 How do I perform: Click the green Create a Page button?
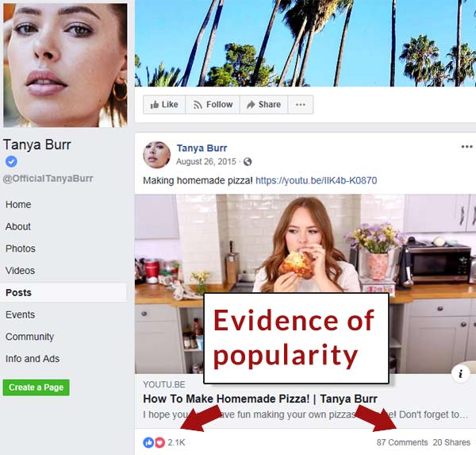pos(36,388)
